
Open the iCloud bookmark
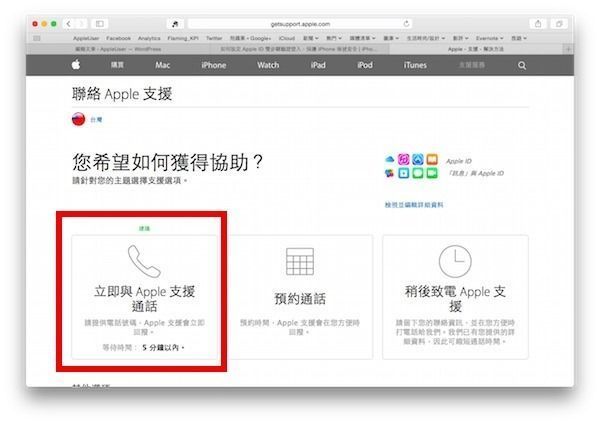pyautogui.click(x=287, y=38)
